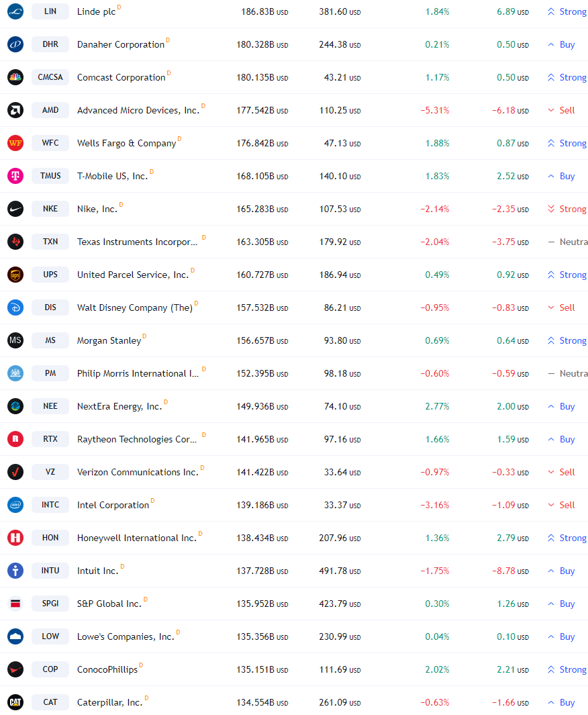Click the Buy rating for Danaher
This screenshot has width=588, height=715.
click(x=561, y=45)
